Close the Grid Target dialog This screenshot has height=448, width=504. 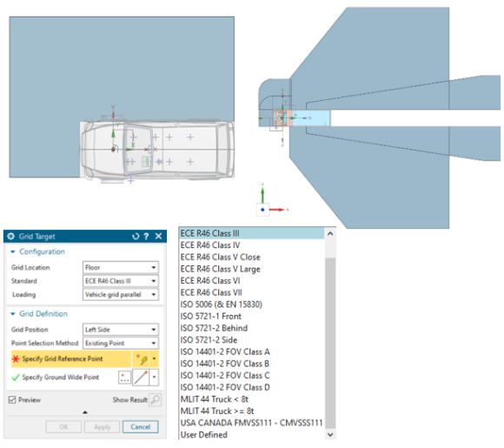pos(158,237)
